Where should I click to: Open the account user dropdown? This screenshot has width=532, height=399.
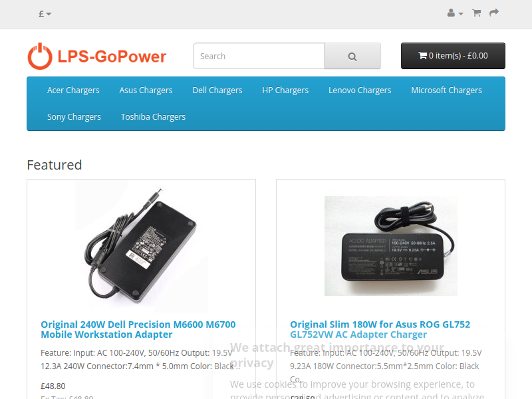tap(455, 13)
